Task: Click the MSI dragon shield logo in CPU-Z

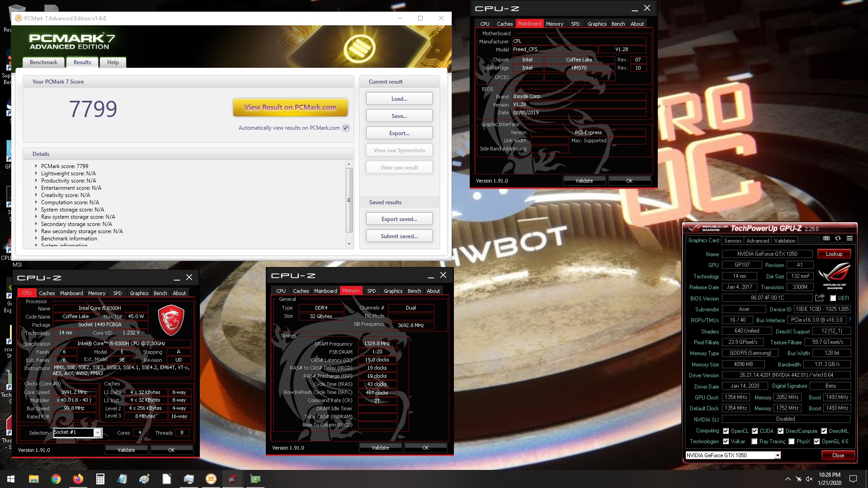Action: (x=171, y=320)
